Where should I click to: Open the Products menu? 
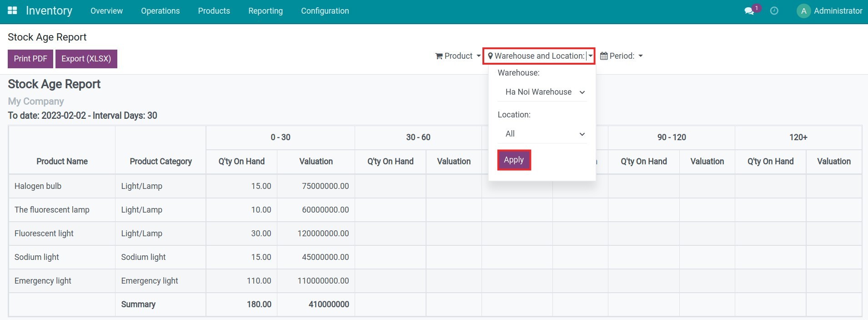pos(214,11)
